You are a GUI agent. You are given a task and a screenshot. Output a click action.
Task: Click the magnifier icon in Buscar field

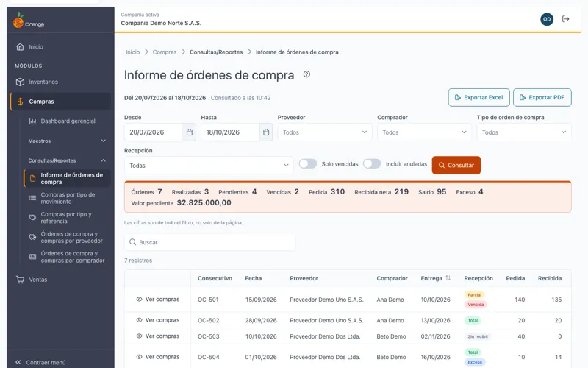tap(132, 242)
